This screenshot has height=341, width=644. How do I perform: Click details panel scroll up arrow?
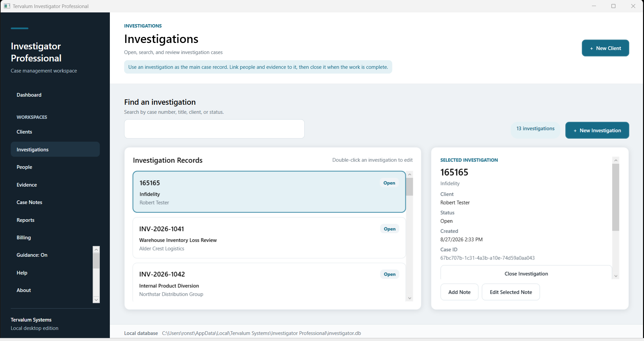616,160
